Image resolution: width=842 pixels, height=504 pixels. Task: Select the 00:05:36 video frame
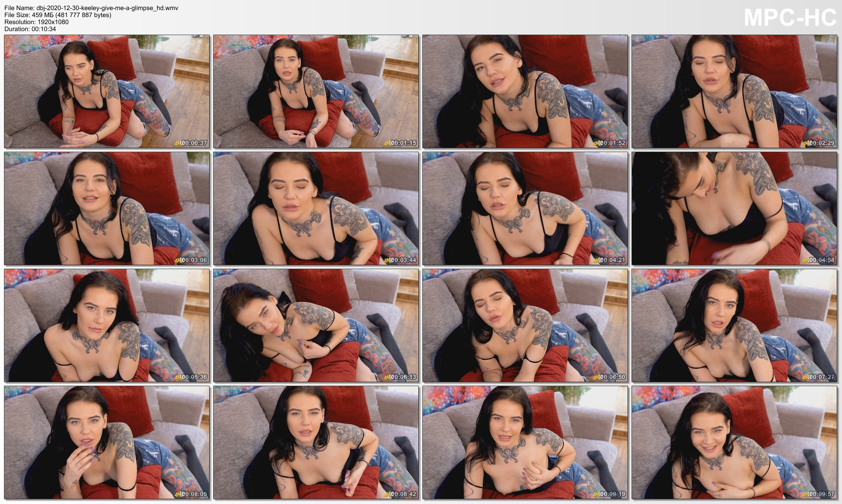[x=107, y=325]
